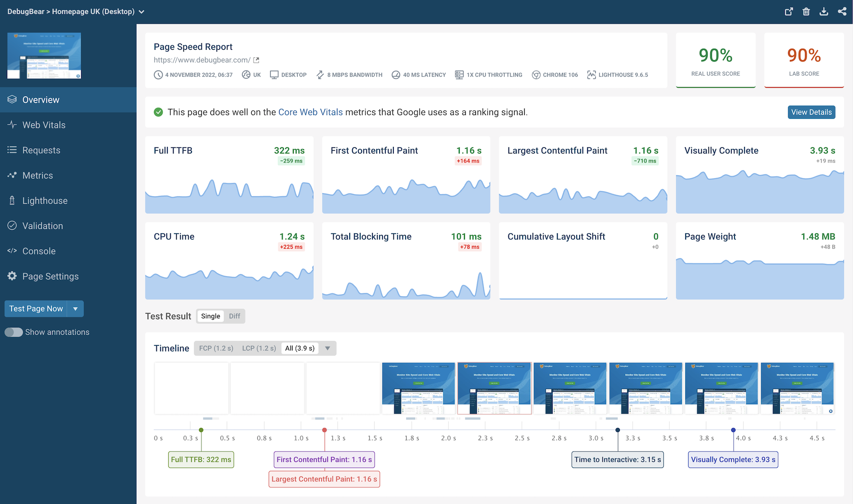The width and height of the screenshot is (853, 504).
Task: Click the green checkmark status icon
Action: click(x=158, y=112)
